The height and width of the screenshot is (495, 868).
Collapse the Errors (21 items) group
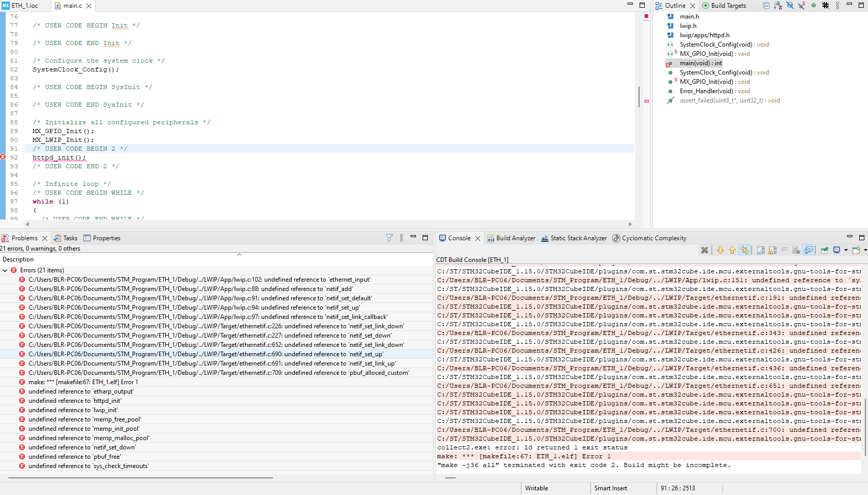pos(5,270)
